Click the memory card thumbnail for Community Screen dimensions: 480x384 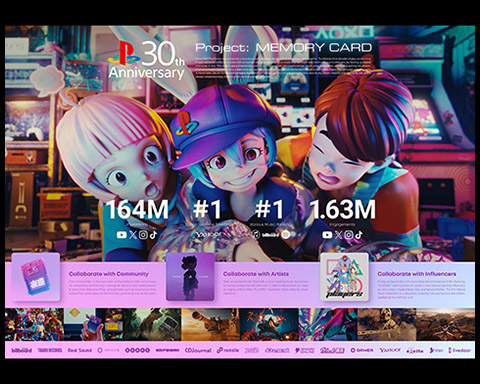[x=36, y=277]
